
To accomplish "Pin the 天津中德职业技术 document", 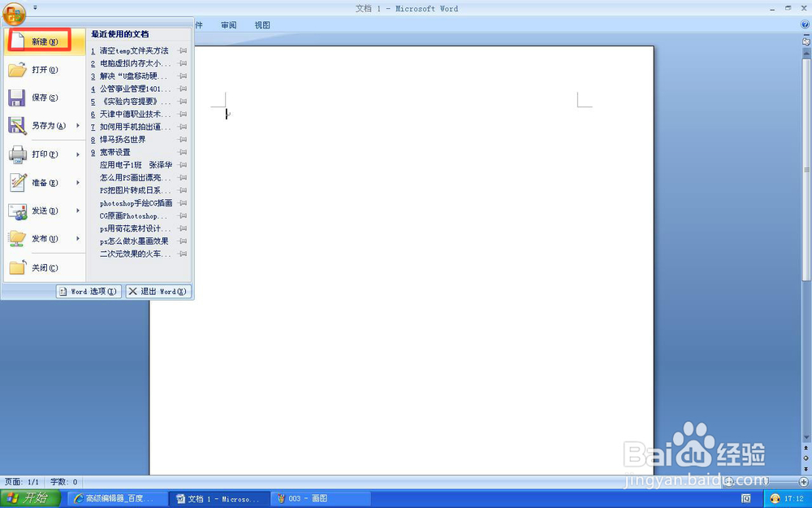I will pos(182,114).
